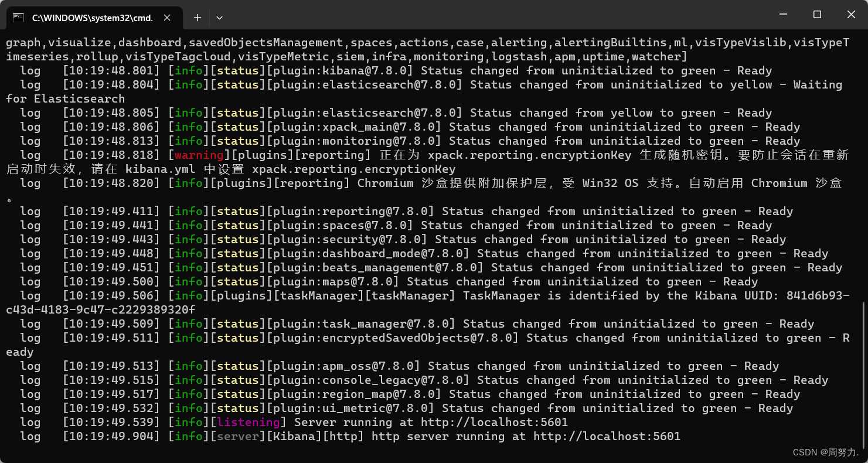Click the gray 'server' tag
Image resolution: width=868 pixels, height=463 pixels.
pyautogui.click(x=238, y=437)
